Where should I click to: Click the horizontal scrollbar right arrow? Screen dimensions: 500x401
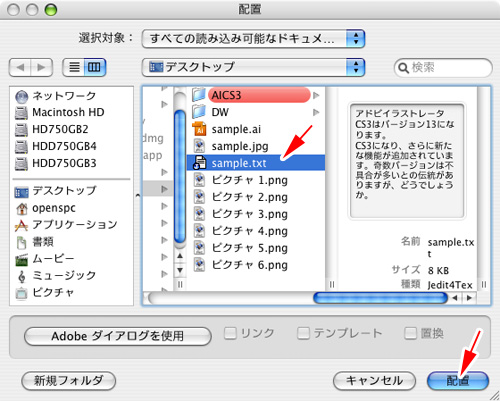pyautogui.click(x=469, y=298)
